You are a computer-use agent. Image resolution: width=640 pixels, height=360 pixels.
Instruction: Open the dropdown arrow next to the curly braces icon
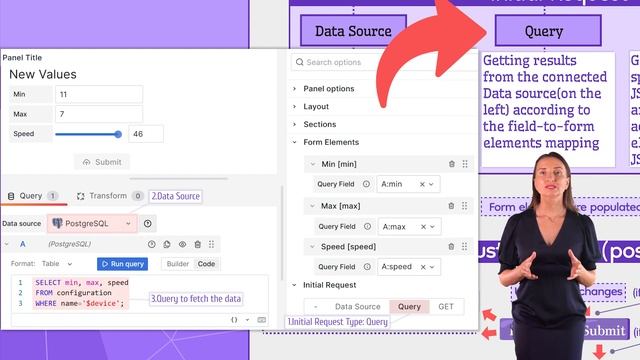pyautogui.click(x=247, y=320)
